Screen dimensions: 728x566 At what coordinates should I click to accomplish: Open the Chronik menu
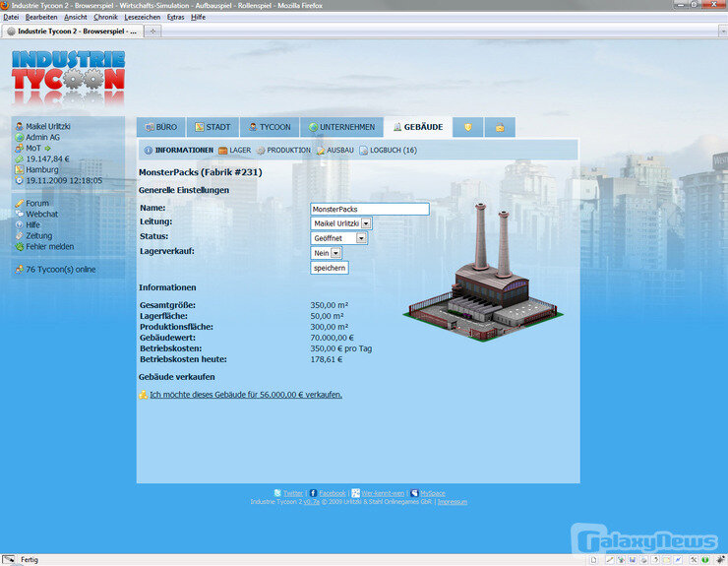point(105,17)
